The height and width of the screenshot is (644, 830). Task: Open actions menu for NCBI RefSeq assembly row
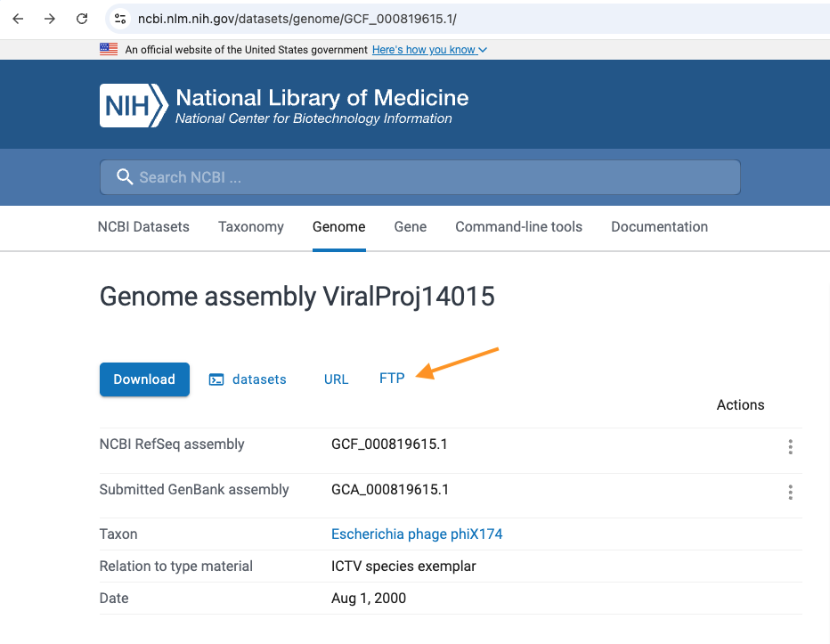pos(790,447)
